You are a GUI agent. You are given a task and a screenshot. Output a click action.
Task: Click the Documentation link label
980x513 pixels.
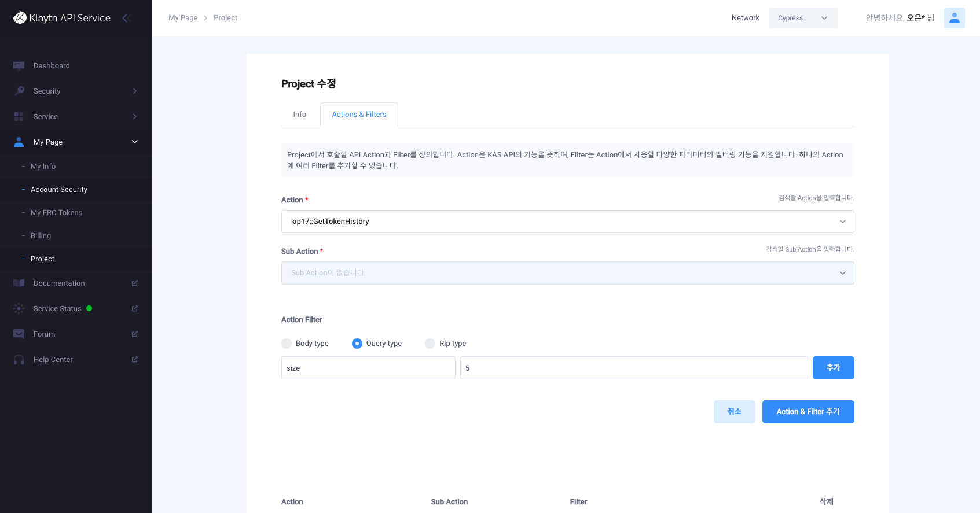pos(59,283)
